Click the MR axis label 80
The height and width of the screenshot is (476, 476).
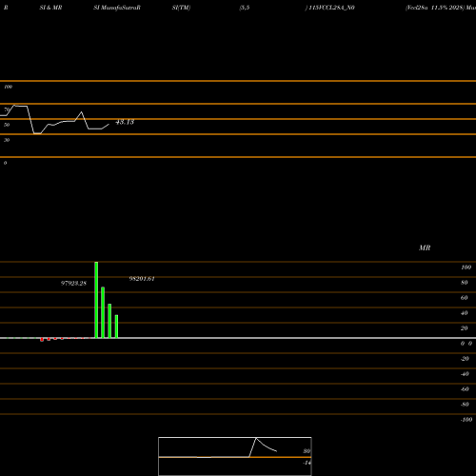click(465, 283)
